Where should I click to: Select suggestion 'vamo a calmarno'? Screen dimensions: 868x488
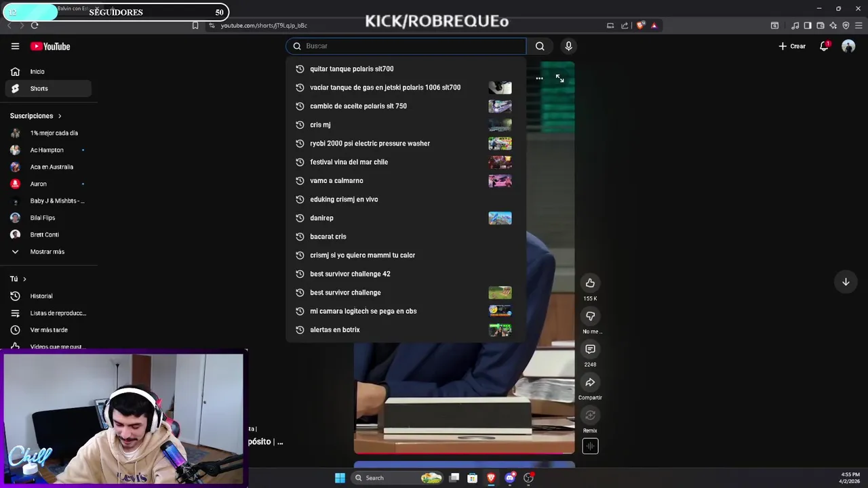tap(406, 180)
